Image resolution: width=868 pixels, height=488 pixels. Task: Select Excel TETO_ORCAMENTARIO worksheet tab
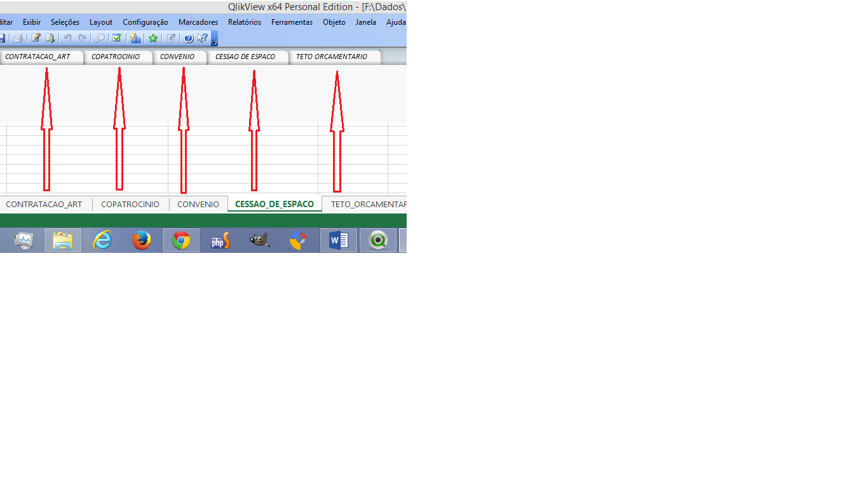tap(366, 205)
